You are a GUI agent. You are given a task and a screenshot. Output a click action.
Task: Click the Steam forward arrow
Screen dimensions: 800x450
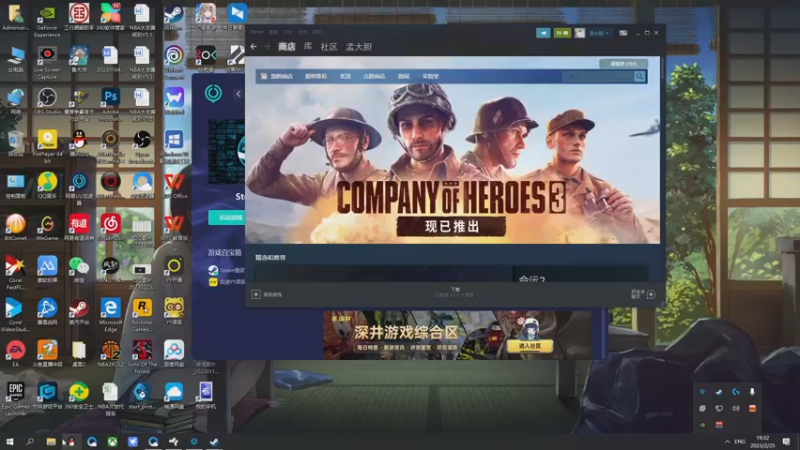pyautogui.click(x=267, y=47)
